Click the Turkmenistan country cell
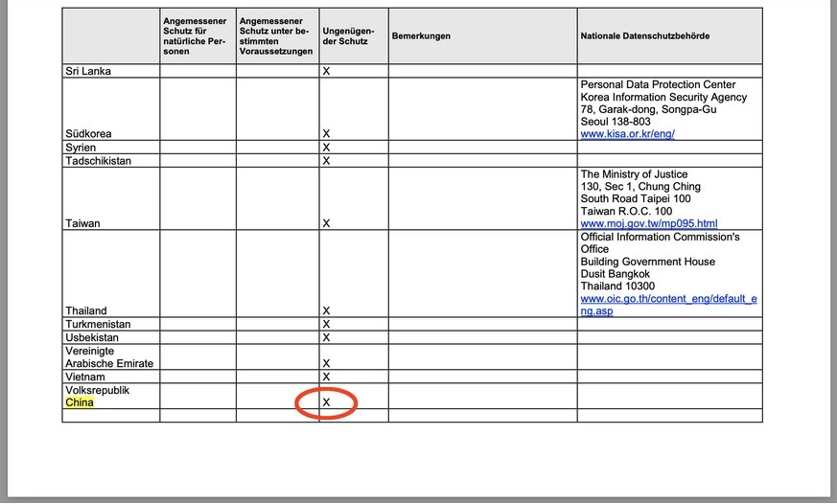The height and width of the screenshot is (504, 837). tap(111, 324)
